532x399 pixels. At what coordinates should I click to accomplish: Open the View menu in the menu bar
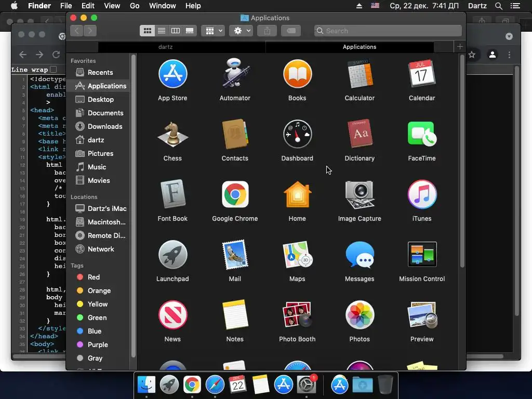point(112,6)
